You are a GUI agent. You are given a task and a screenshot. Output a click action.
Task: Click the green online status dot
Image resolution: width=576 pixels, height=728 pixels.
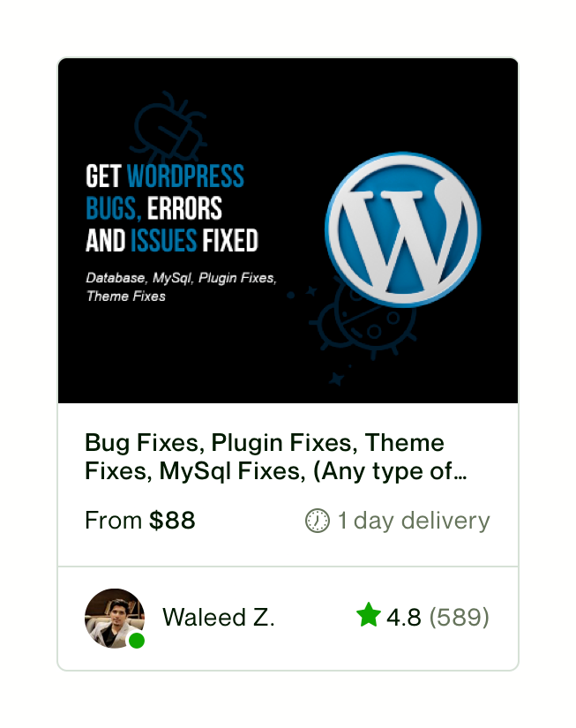pyautogui.click(x=137, y=641)
